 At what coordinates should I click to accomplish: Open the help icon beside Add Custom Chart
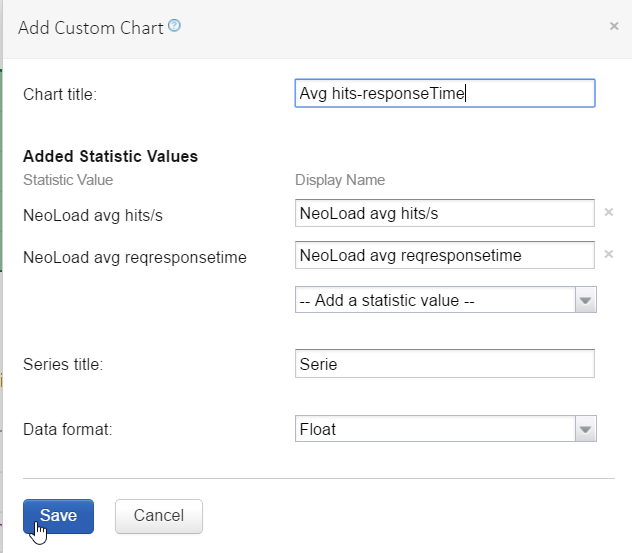(x=175, y=27)
